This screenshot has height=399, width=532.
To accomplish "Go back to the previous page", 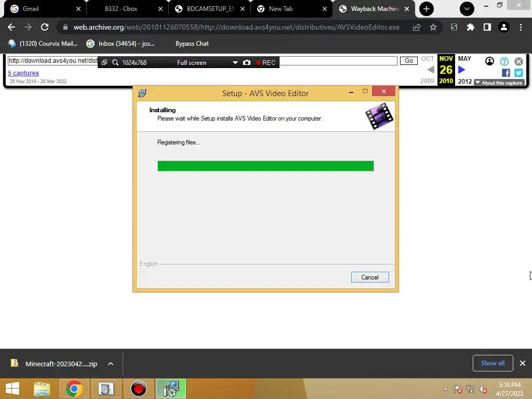I will [11, 27].
